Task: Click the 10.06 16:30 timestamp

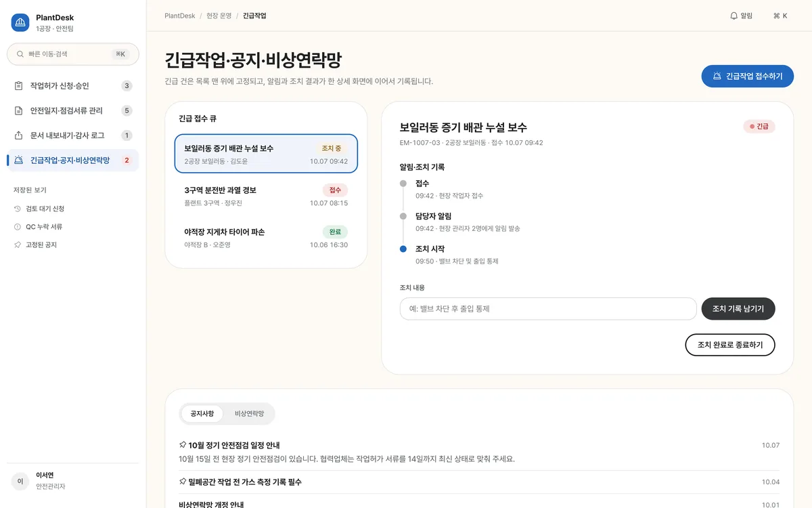Action: click(x=329, y=245)
